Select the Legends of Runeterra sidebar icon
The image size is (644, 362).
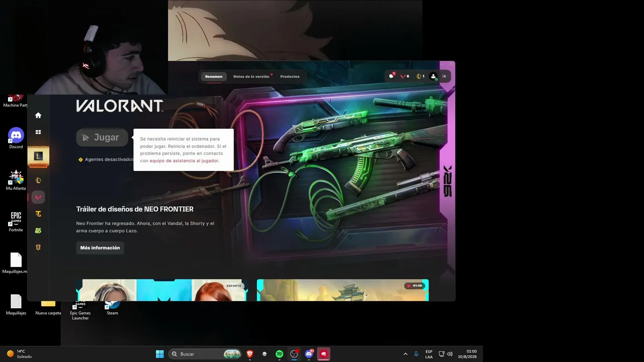coord(38,247)
